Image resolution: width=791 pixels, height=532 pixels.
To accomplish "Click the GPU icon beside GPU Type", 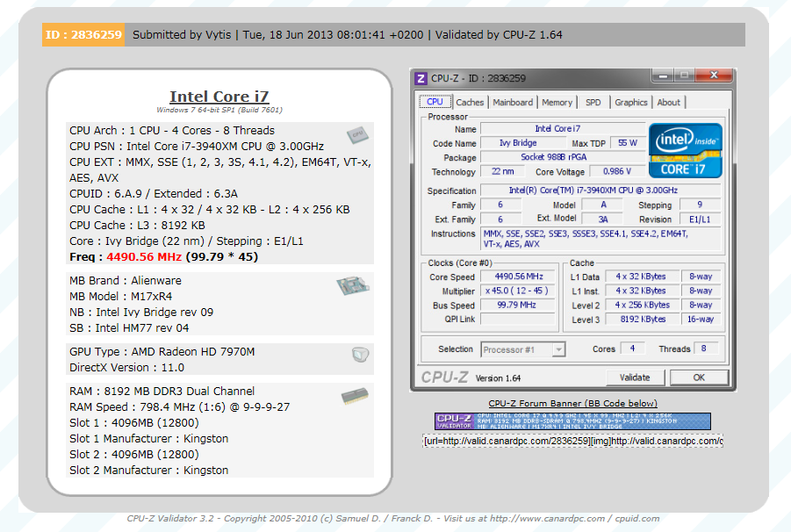I will (360, 355).
